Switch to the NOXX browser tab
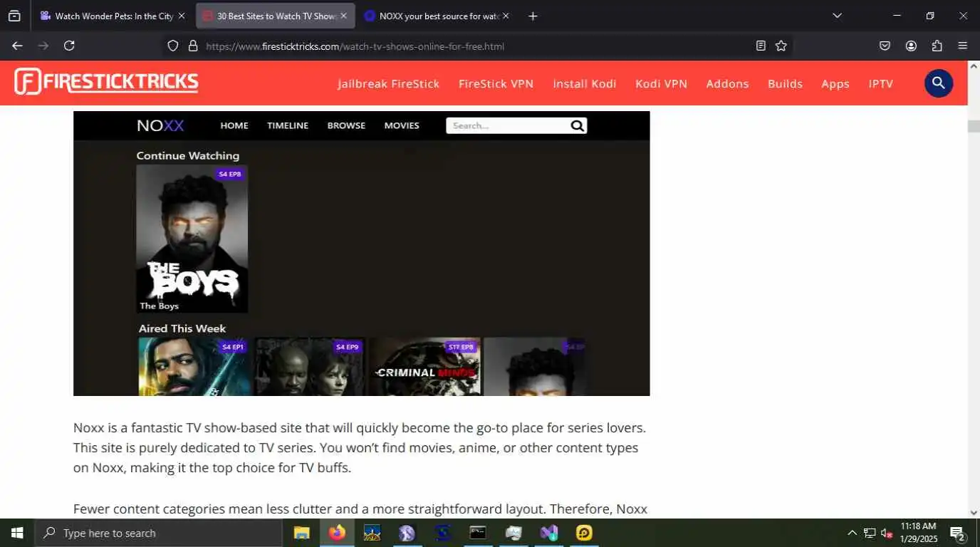Viewport: 980px width, 547px height. pos(438,16)
